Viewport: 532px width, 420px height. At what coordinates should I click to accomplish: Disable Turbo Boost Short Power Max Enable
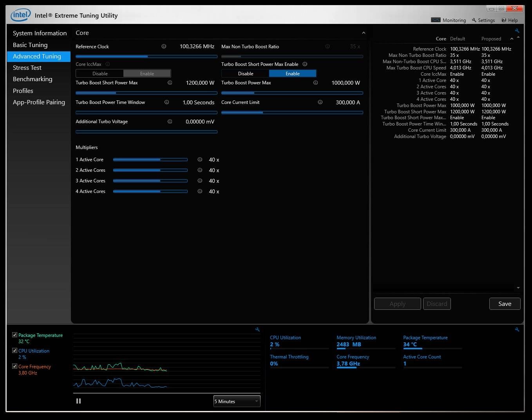pyautogui.click(x=245, y=73)
